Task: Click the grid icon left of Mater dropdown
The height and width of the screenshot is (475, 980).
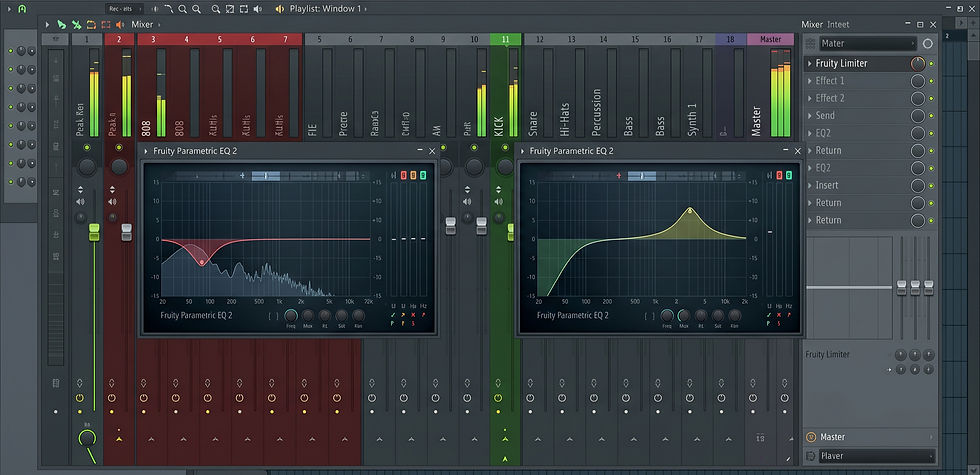Action: point(811,44)
